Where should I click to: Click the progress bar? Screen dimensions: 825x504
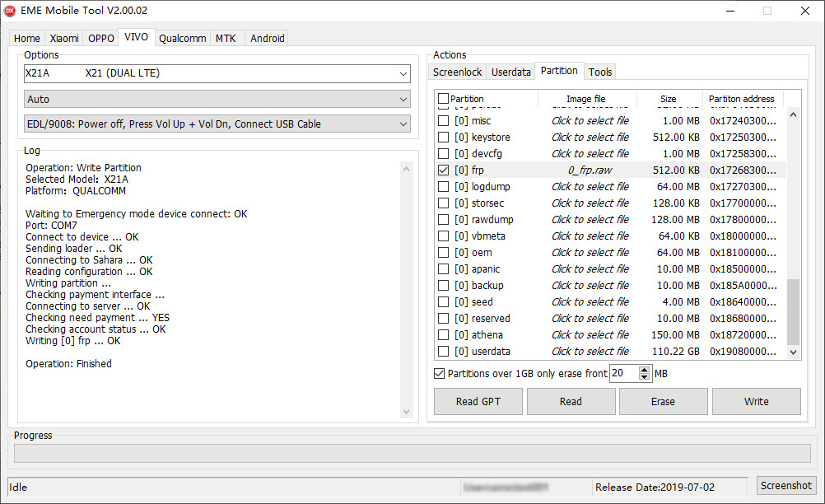pos(412,453)
